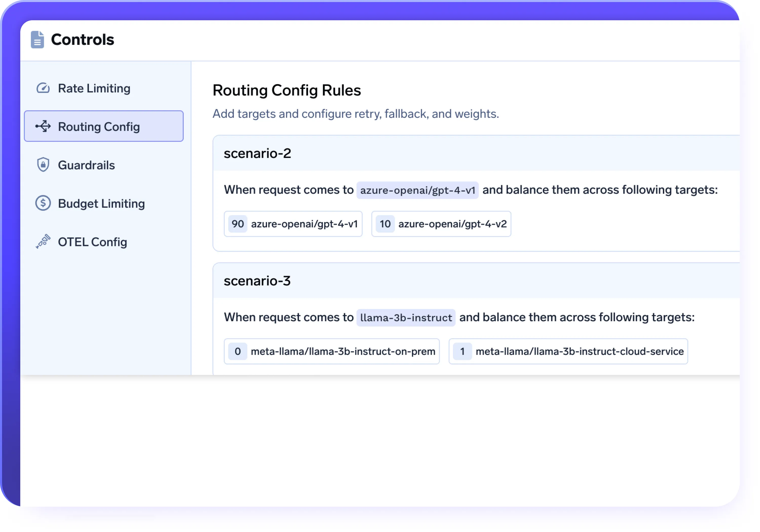Go to Guardrails settings
The image size is (760, 532).
click(86, 165)
